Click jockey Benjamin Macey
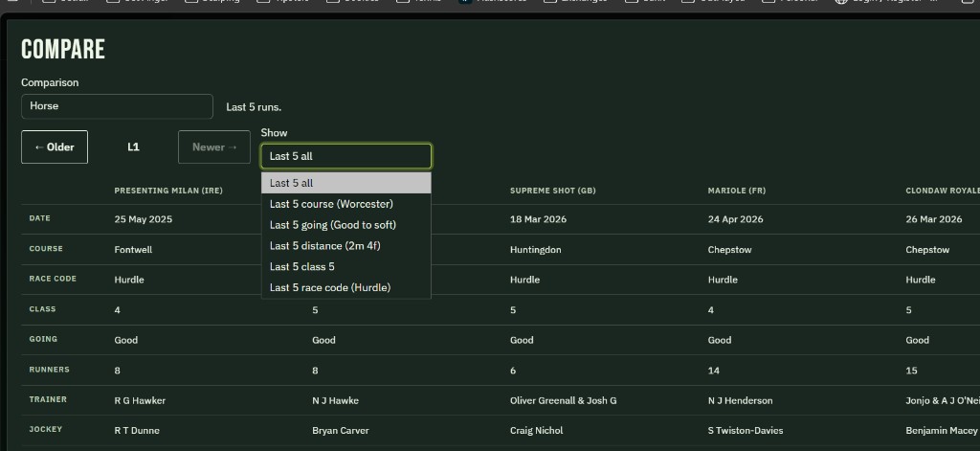This screenshot has height=451, width=980. (x=942, y=430)
